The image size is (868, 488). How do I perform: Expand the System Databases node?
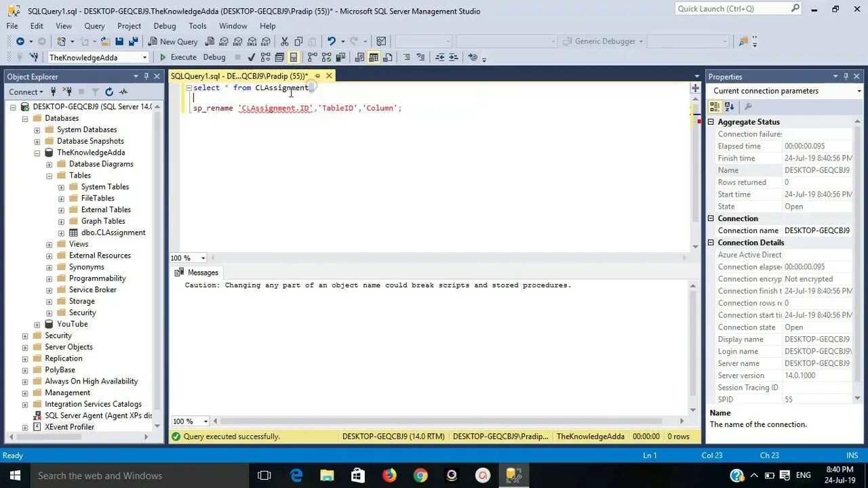pyautogui.click(x=37, y=129)
